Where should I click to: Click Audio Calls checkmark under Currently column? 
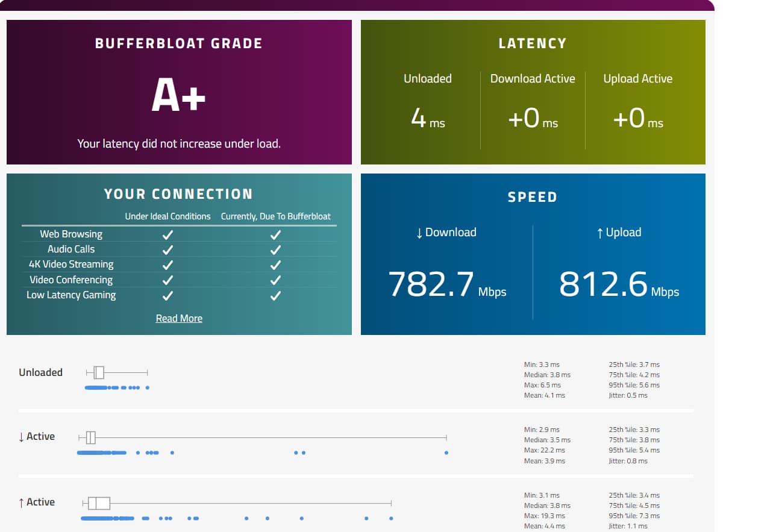[275, 249]
